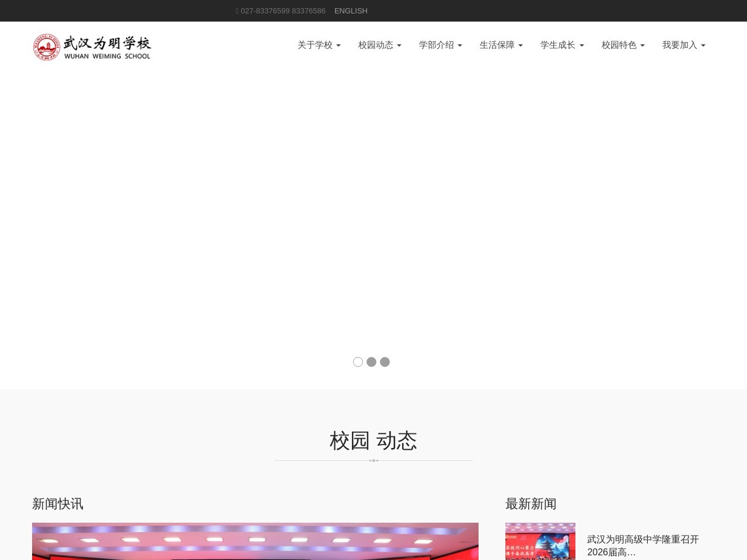Expand the 校园特色 navigation dropdown
This screenshot has width=747, height=560.
click(623, 45)
